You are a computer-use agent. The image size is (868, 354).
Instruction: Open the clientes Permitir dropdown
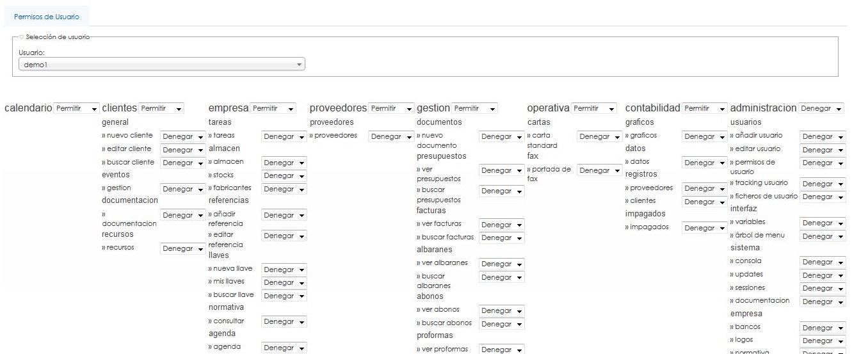coord(161,109)
